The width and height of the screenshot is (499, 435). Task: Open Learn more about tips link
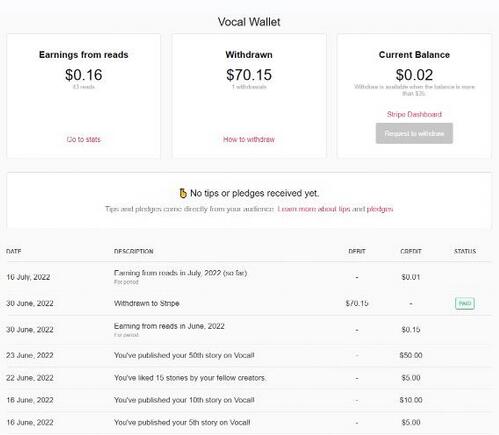tap(314, 209)
